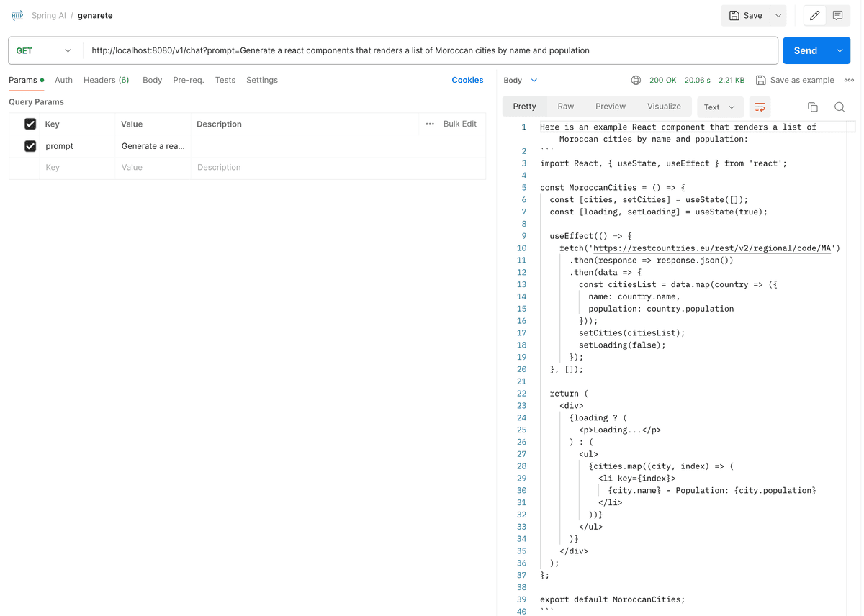This screenshot has height=616, width=864.
Task: Open the response more-options ellipsis
Action: point(849,81)
